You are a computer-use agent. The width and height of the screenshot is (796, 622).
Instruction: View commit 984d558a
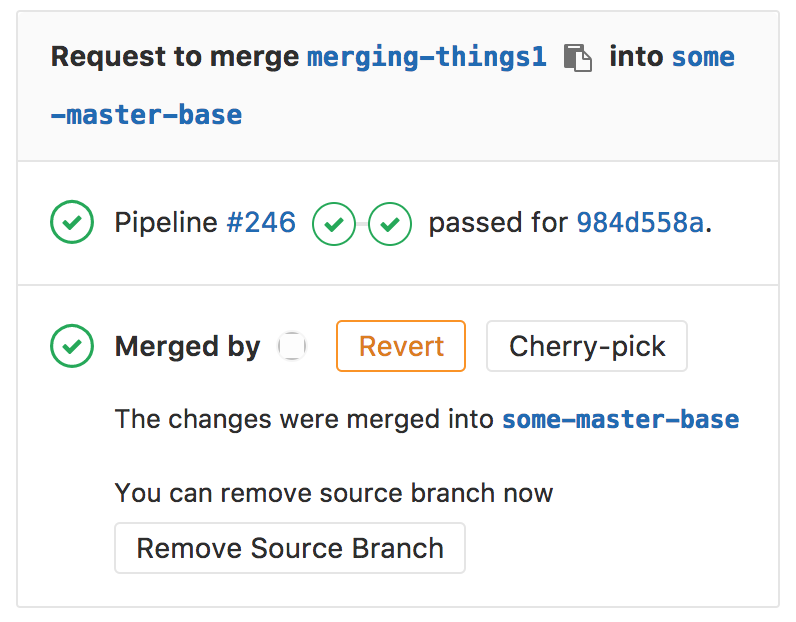click(x=640, y=223)
